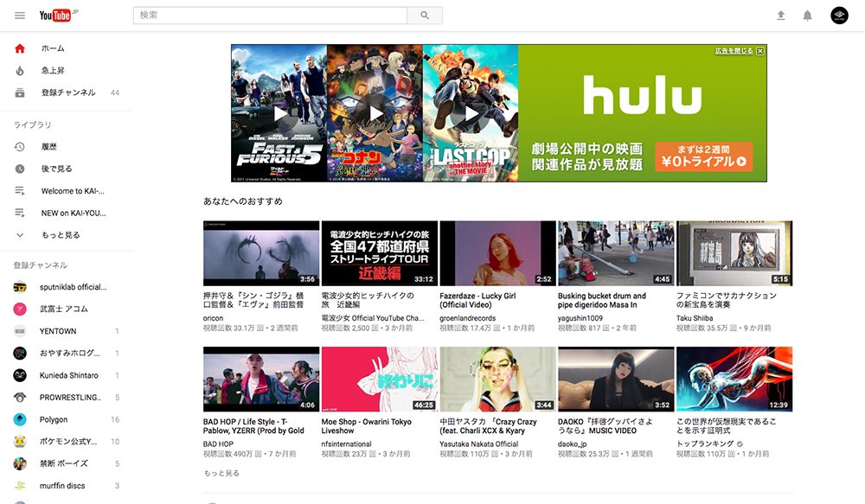Open the oricon channel link
This screenshot has width=865, height=504.
211,317
